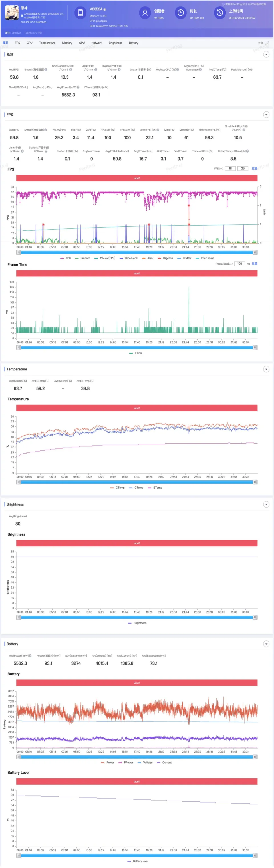Screen dimensions: 274x868
Task: Click the info icon beside V2352A device name
Action: [x=105, y=9]
